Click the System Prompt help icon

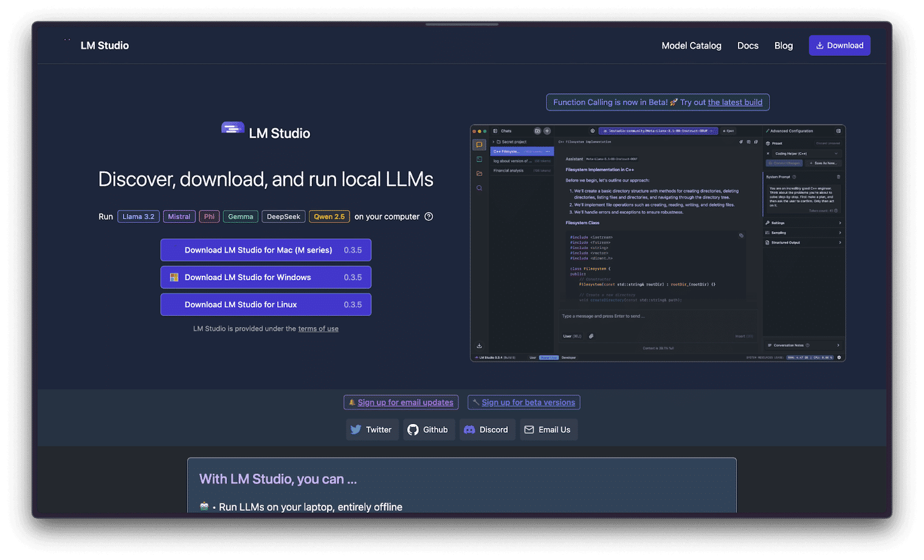pyautogui.click(x=794, y=177)
